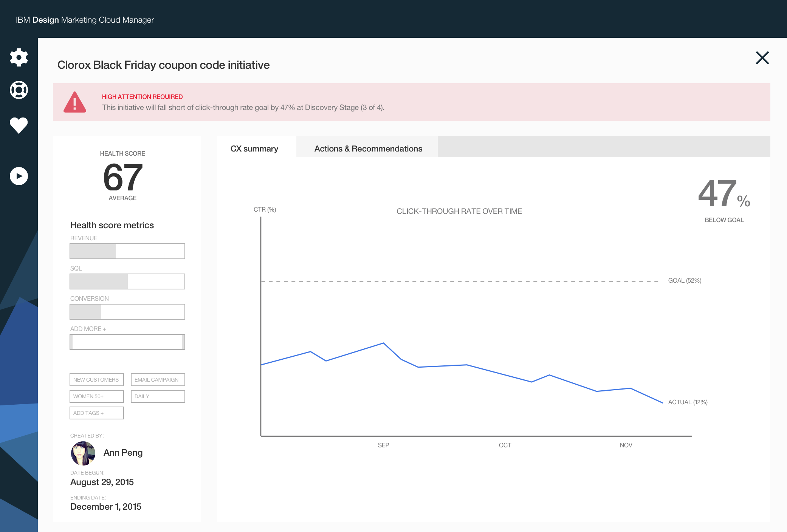Click the play button icon in sidebar
The image size is (787, 532).
pyautogui.click(x=19, y=176)
